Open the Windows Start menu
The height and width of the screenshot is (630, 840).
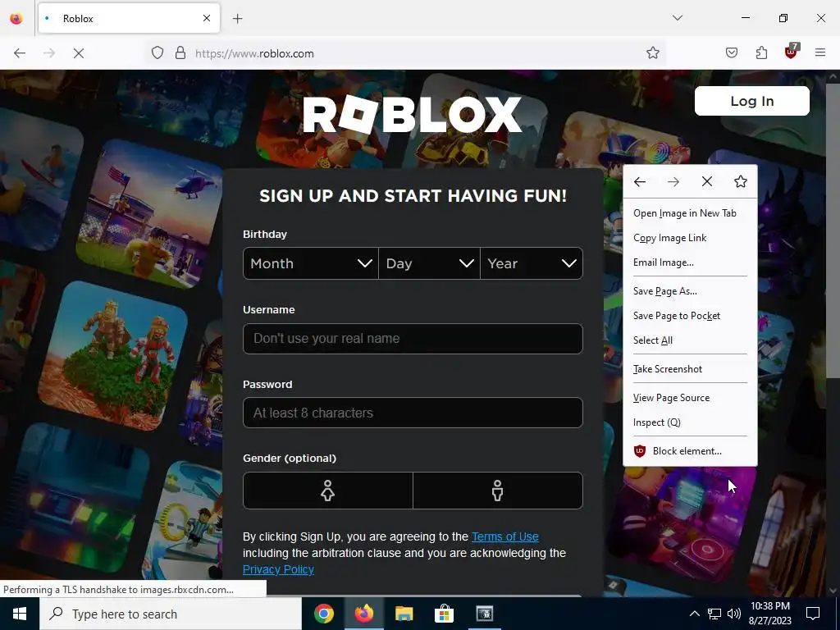[20, 614]
